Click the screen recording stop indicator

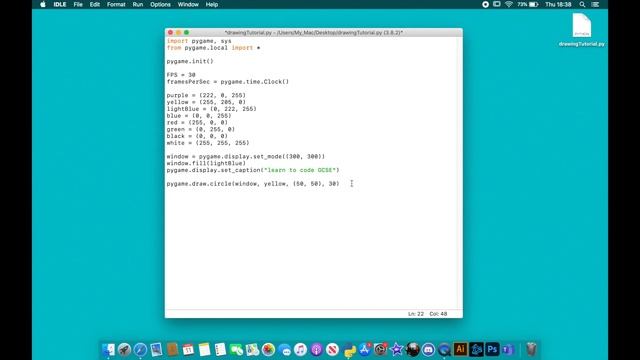click(x=485, y=4)
